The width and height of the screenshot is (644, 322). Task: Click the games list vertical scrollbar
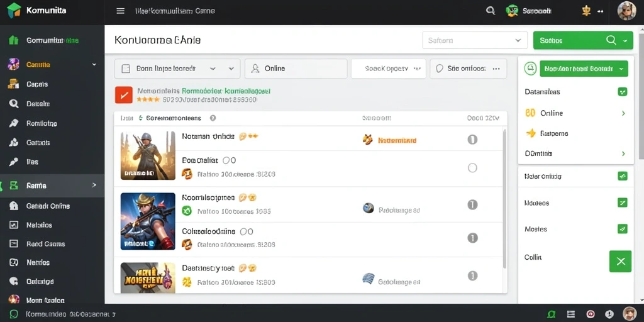point(504,199)
